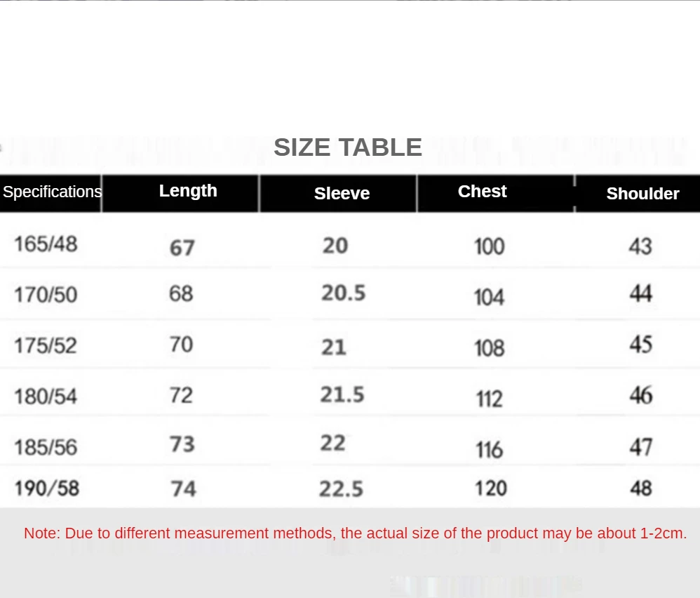700x598 pixels.
Task: Click the SIZE TABLE heading
Action: tap(348, 147)
